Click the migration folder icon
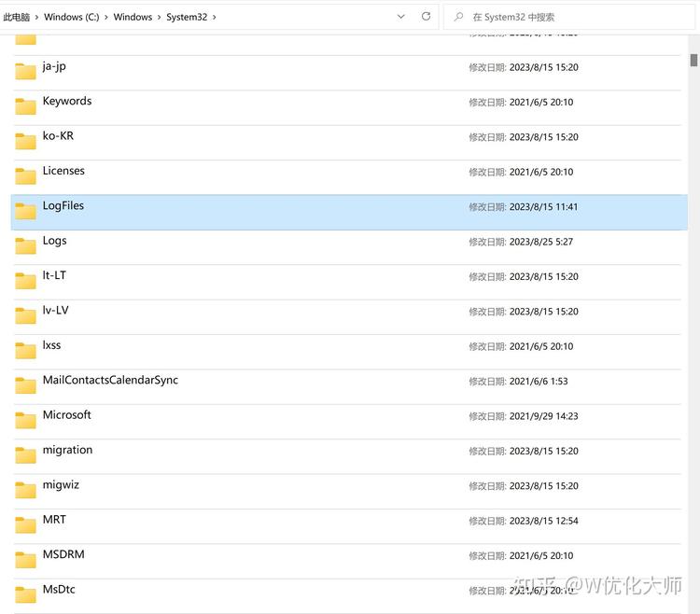This screenshot has width=700, height=614. tap(25, 455)
